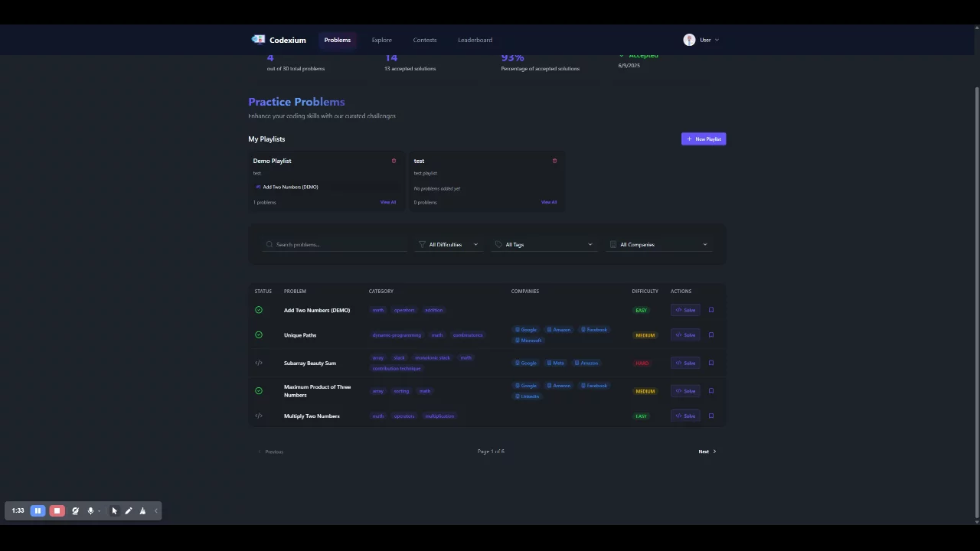Stop the screen recording
The image size is (980, 551).
tap(57, 510)
